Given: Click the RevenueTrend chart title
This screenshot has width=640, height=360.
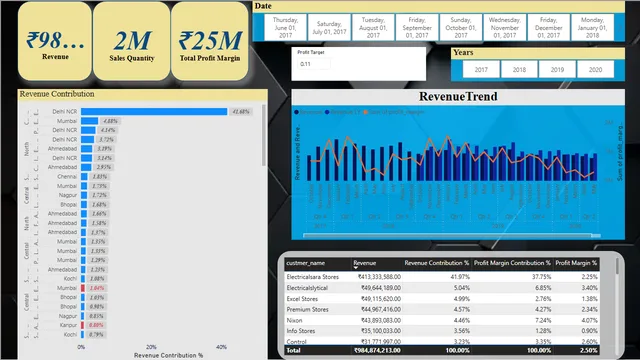Looking at the screenshot, I should click(458, 96).
